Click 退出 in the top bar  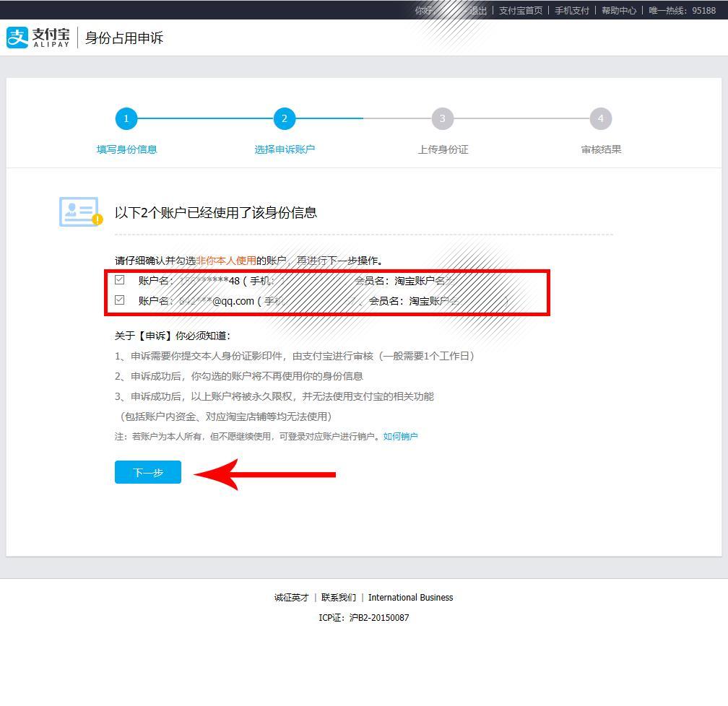point(478,10)
